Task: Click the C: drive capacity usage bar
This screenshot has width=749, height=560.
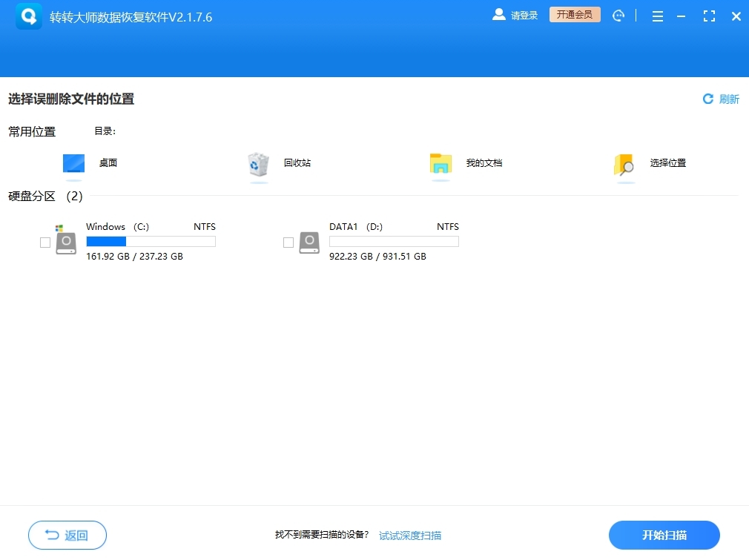Action: (151, 241)
